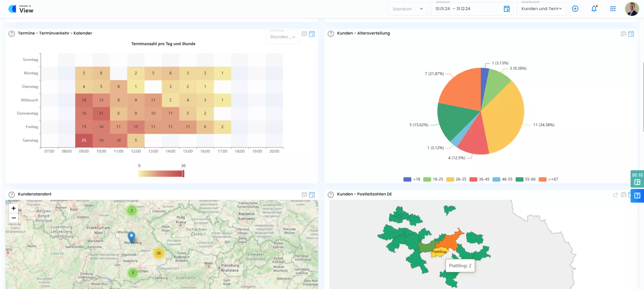644x289 pixels.
Task: Open the Stunden dimension dropdown
Action: pyautogui.click(x=282, y=37)
